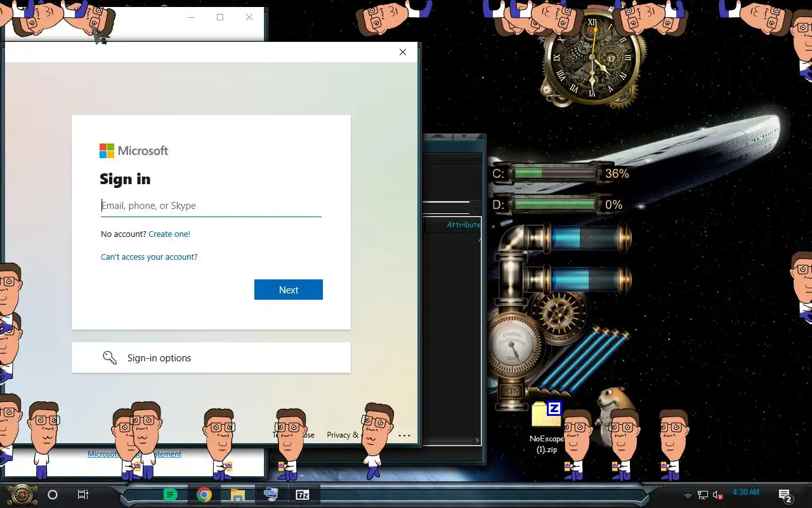Image resolution: width=812 pixels, height=508 pixels.
Task: Maximize the window behind the sign-in dialog
Action: point(220,17)
